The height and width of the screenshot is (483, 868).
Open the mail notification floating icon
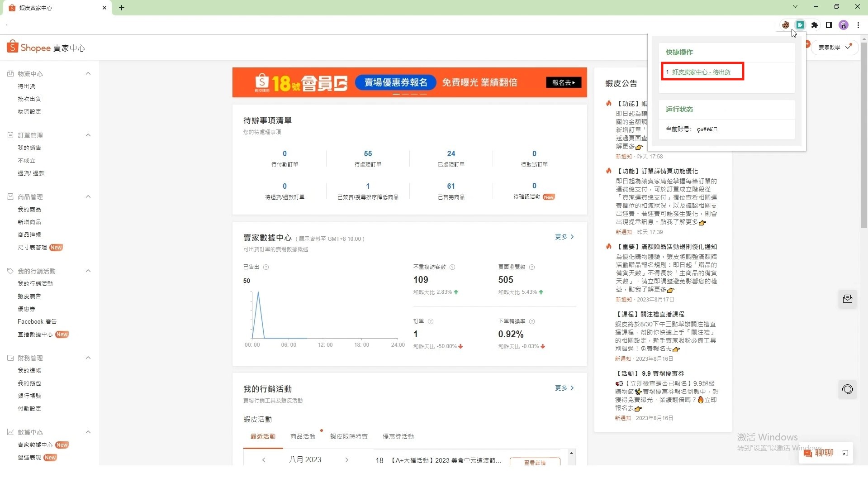tap(848, 299)
